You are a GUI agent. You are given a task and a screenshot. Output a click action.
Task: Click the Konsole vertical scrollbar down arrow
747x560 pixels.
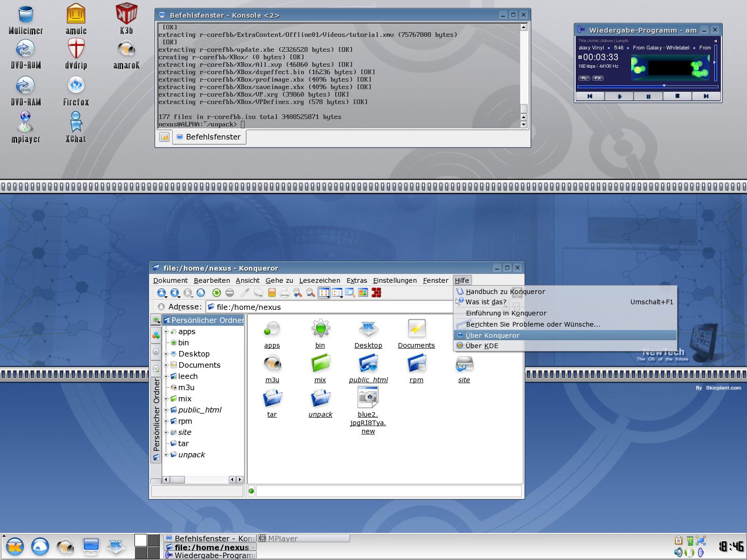click(x=523, y=125)
